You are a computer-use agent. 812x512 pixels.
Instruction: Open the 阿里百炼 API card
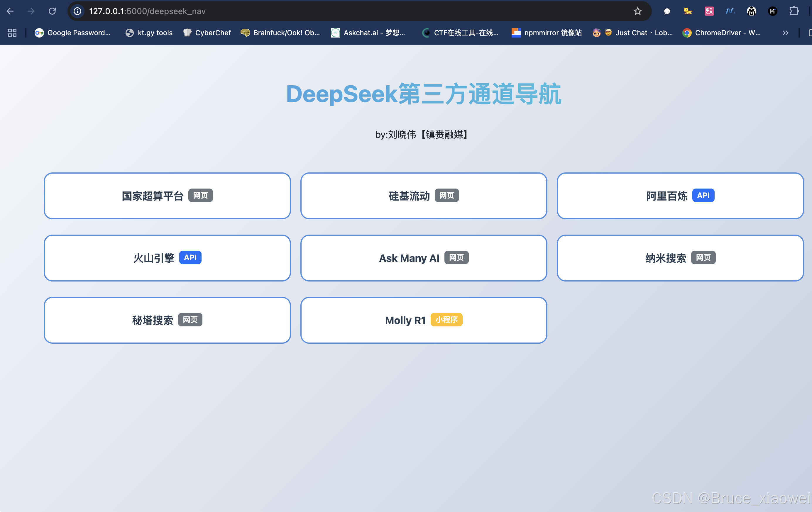pyautogui.click(x=680, y=196)
